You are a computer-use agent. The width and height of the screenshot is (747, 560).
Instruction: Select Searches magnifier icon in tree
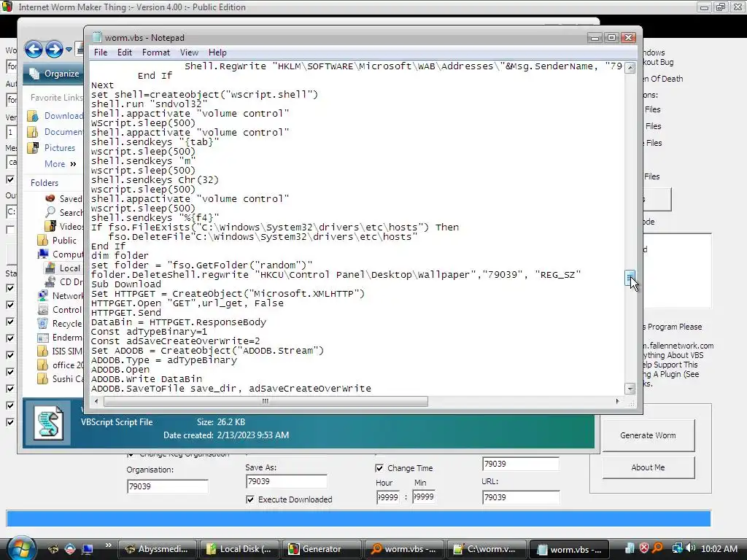pos(50,212)
